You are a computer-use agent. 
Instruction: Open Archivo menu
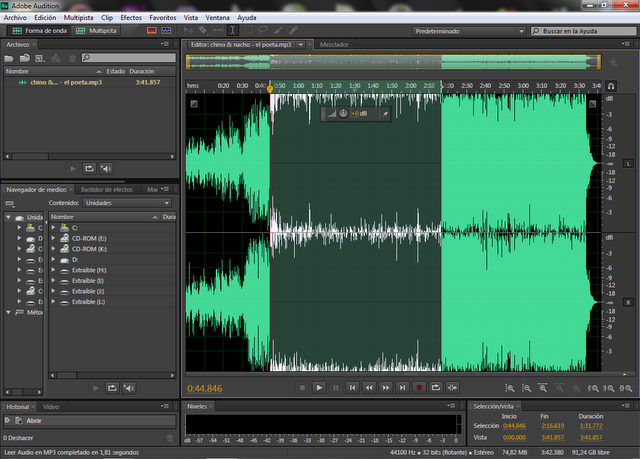(15, 18)
